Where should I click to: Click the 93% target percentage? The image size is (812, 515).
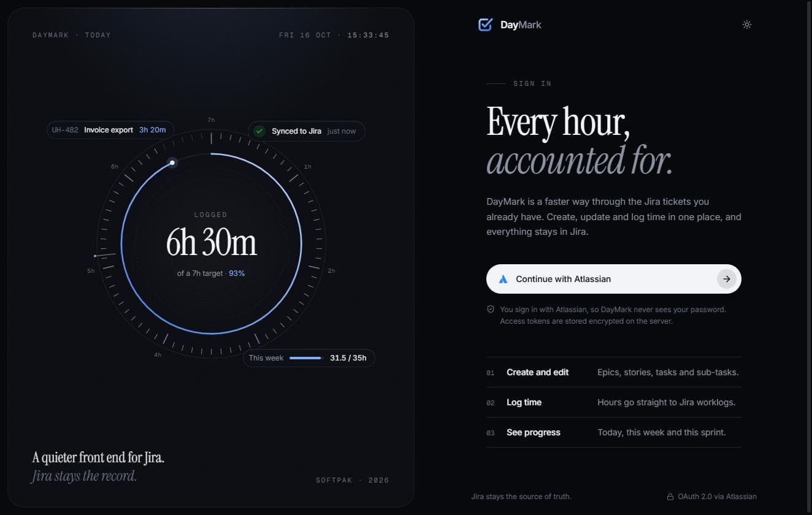tap(237, 273)
